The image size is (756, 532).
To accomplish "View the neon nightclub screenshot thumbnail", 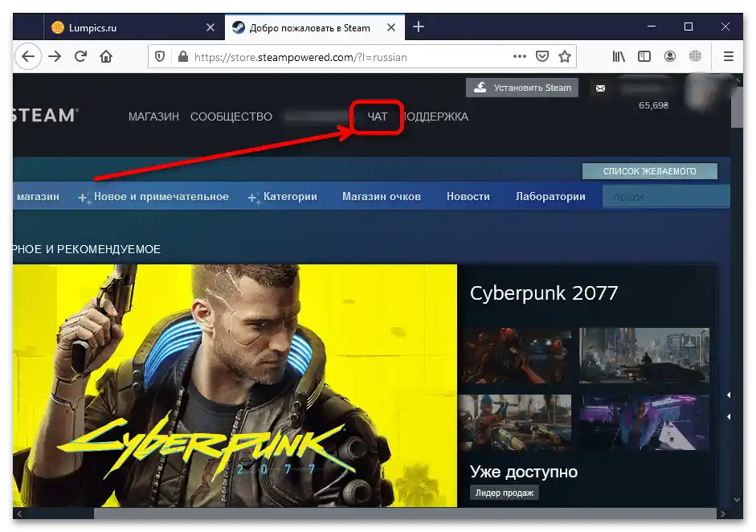I will pyautogui.click(x=644, y=423).
